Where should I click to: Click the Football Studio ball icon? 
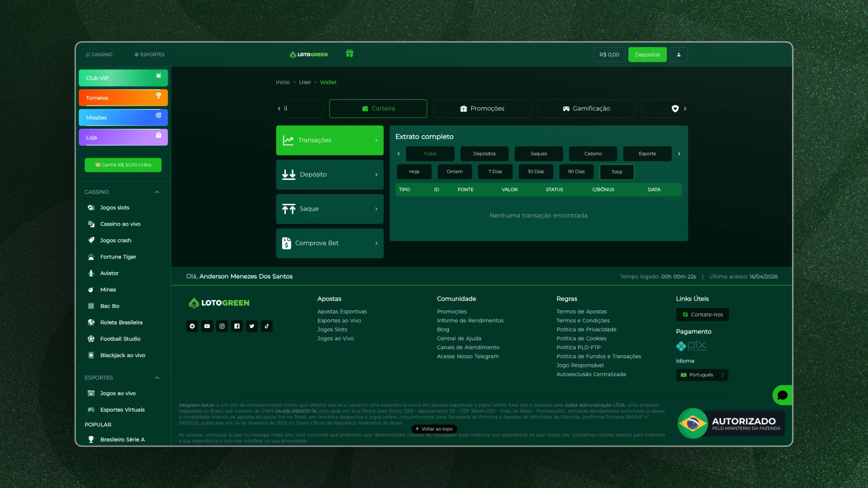(91, 339)
